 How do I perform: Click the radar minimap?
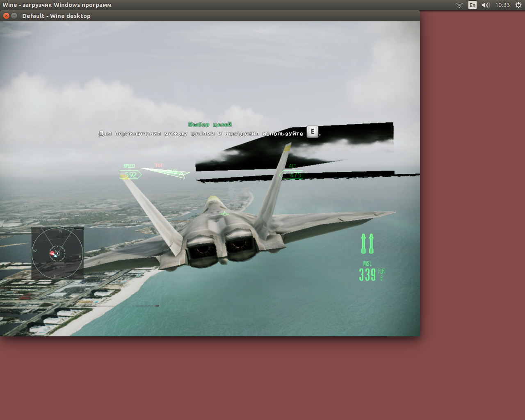coord(57,253)
